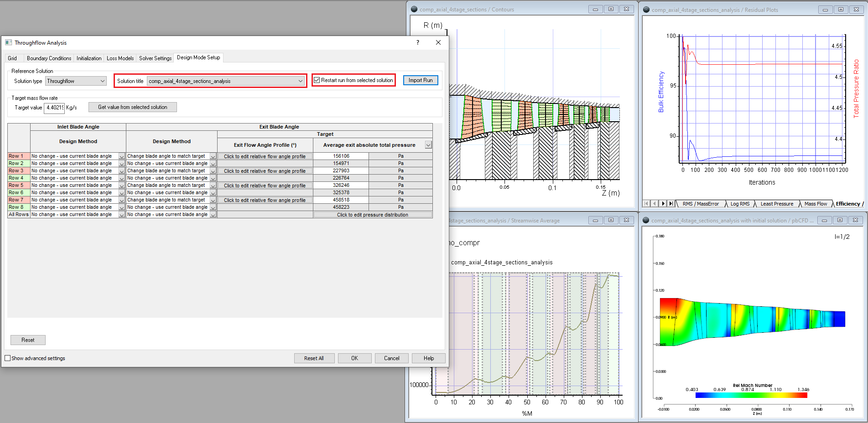Viewport: 868px width, 423px height.
Task: Close the Residual Plots window
Action: pyautogui.click(x=857, y=10)
